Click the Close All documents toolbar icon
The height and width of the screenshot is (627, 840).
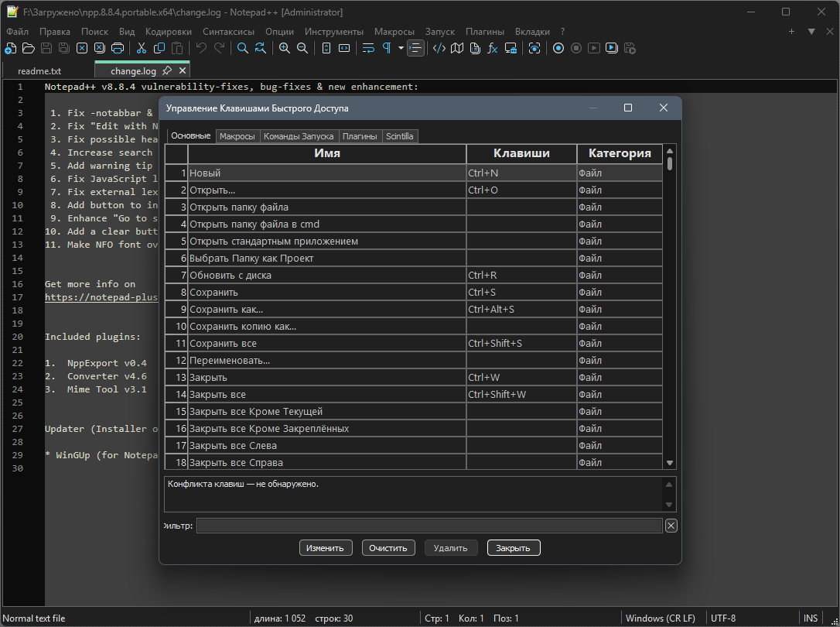pos(100,48)
